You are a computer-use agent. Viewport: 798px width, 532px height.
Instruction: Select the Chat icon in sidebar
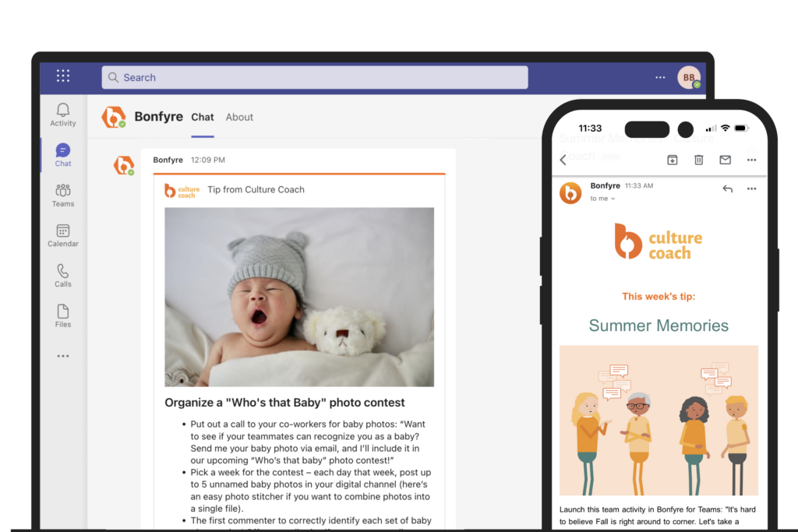(63, 154)
